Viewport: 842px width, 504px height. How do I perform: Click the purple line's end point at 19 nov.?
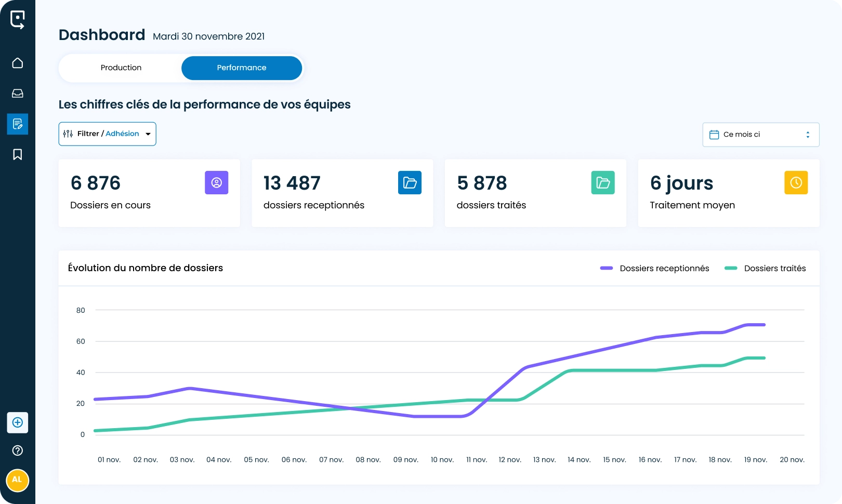tap(764, 325)
